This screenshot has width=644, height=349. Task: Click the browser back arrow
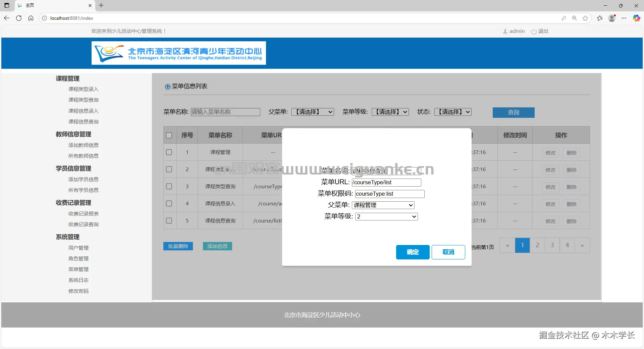coord(7,18)
